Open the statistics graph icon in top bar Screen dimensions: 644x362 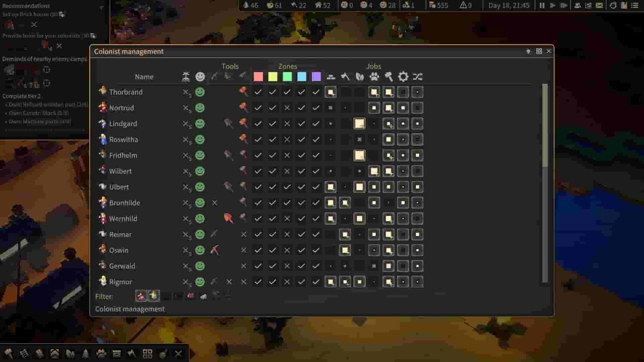[x=588, y=5]
